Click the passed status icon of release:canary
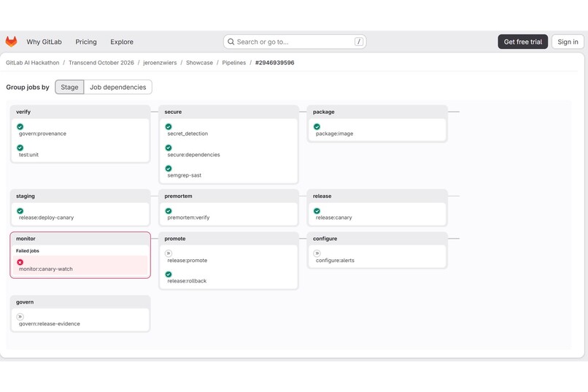Image resolution: width=588 pixels, height=392 pixels. tap(317, 211)
